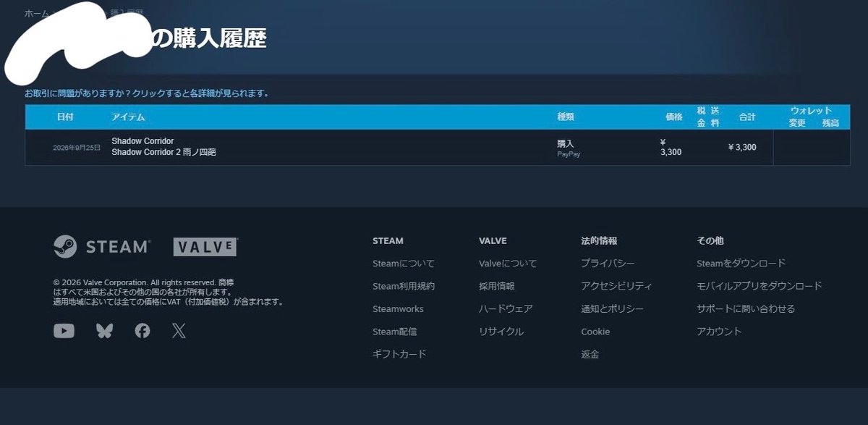Open the Steam Bluesky butterfly icon

[x=104, y=331]
